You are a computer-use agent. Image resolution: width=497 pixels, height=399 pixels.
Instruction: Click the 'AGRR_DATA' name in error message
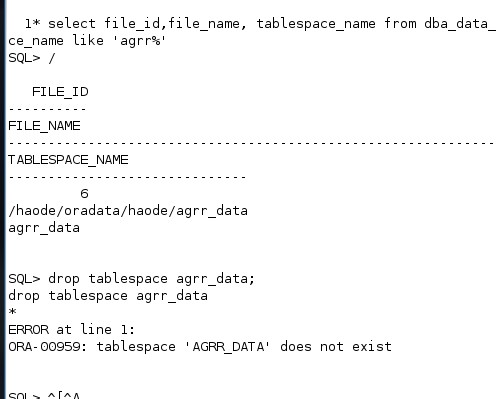pos(228,347)
